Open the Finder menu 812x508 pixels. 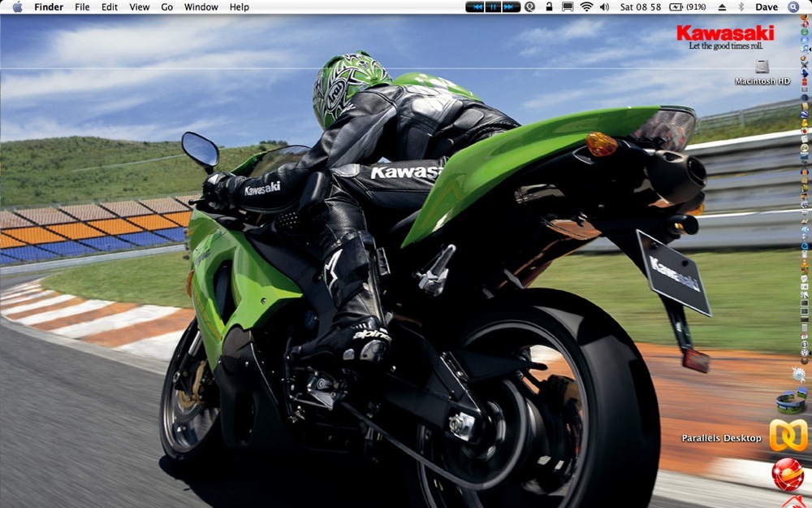tap(49, 7)
